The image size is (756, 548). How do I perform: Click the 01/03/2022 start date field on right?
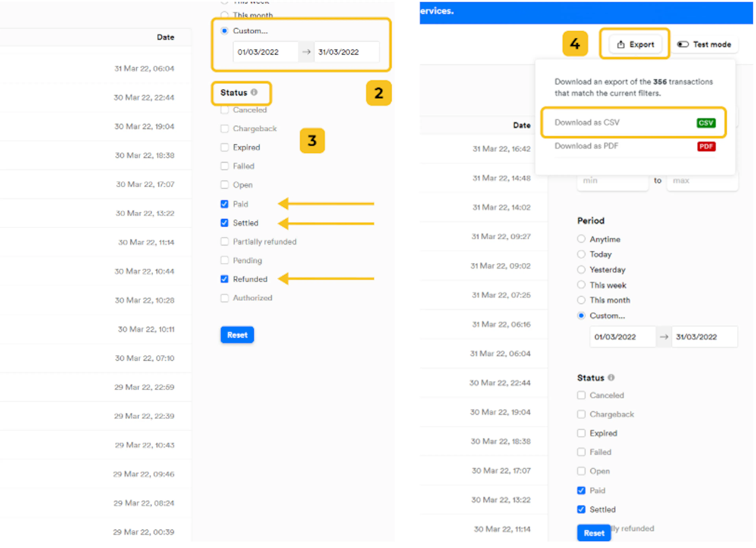(x=622, y=337)
